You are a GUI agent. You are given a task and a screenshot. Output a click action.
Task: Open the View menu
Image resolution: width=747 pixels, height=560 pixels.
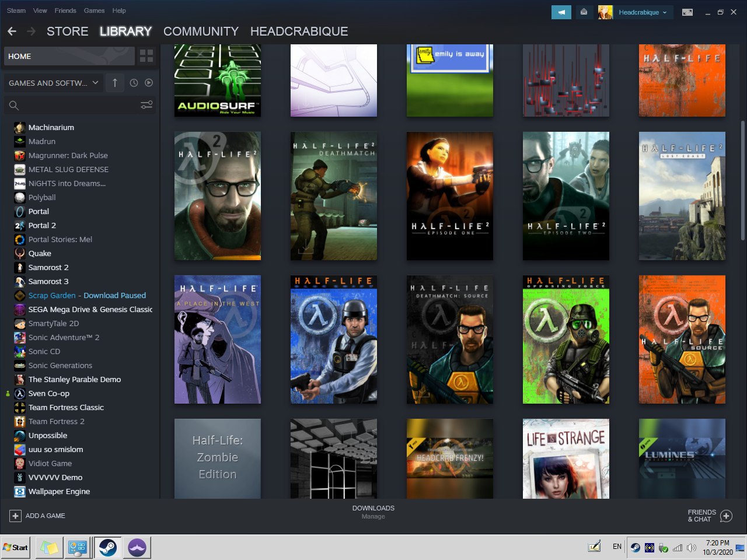40,10
